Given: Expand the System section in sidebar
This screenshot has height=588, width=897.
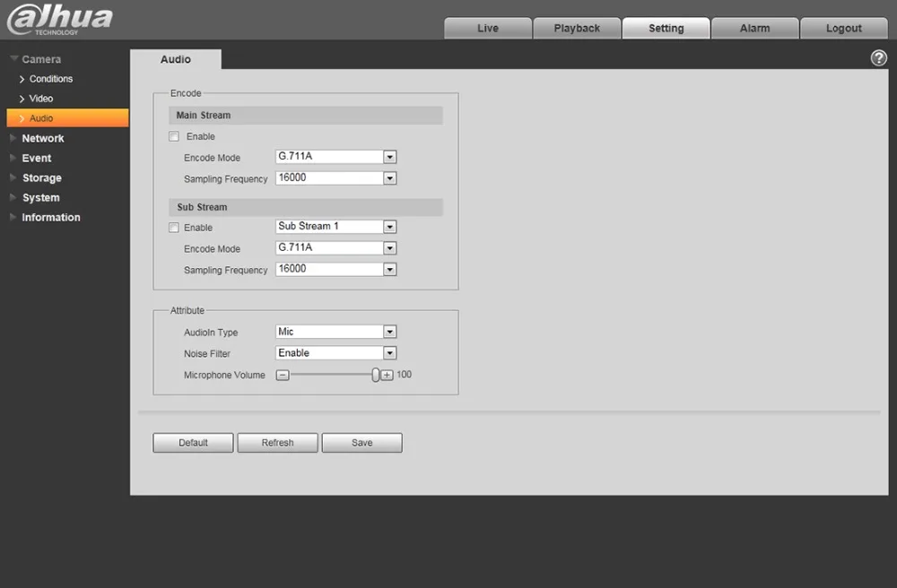Looking at the screenshot, I should point(34,198).
